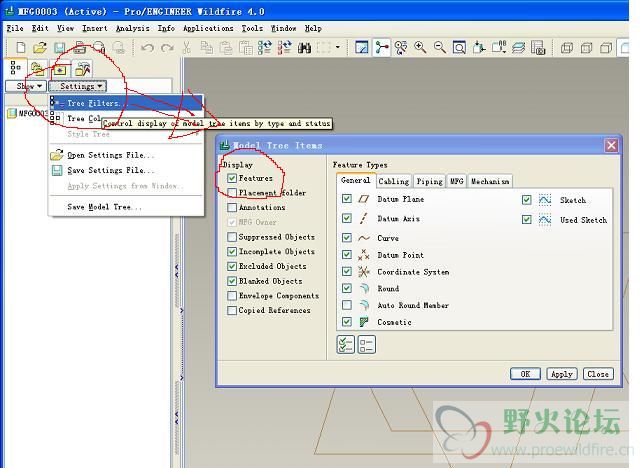
Task: Select the MFG0003 model tree root item
Action: pyautogui.click(x=28, y=113)
